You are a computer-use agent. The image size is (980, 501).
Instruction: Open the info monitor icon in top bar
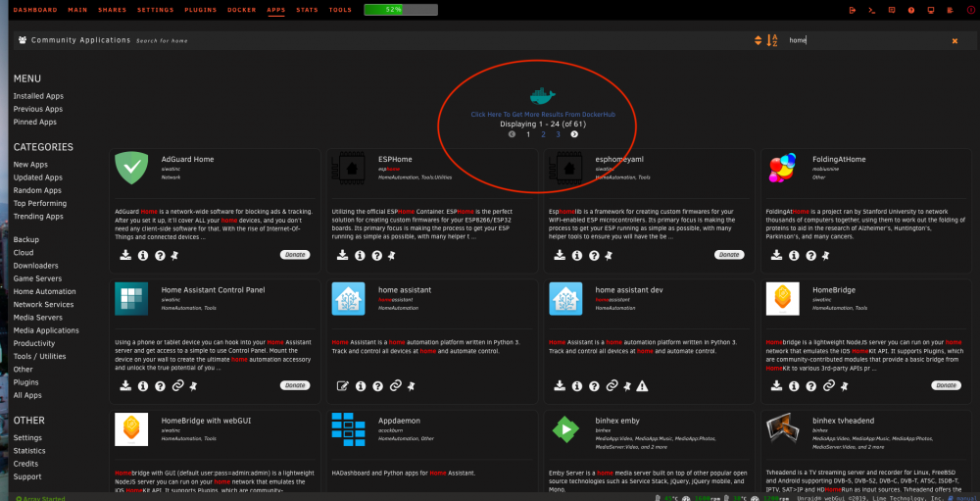pos(931,10)
